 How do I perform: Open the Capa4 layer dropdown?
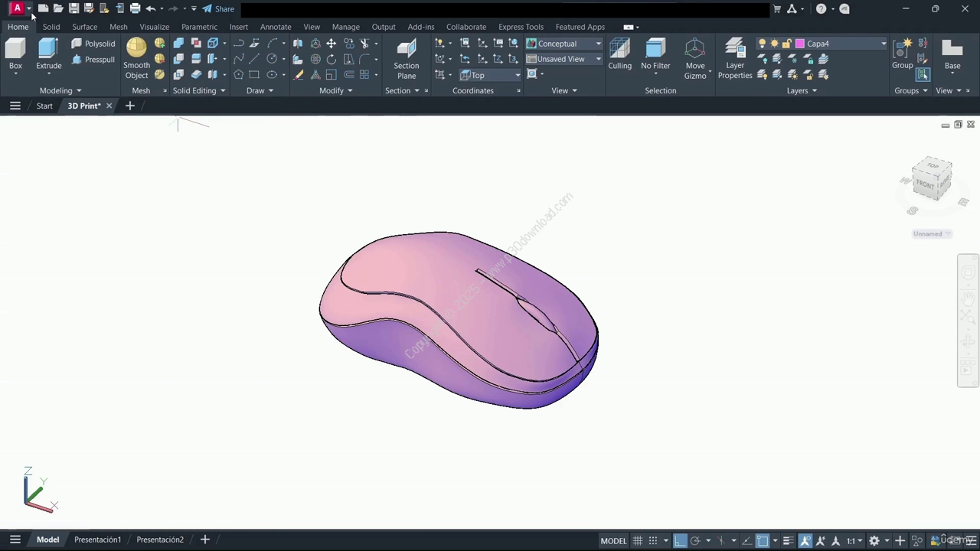[x=883, y=44]
